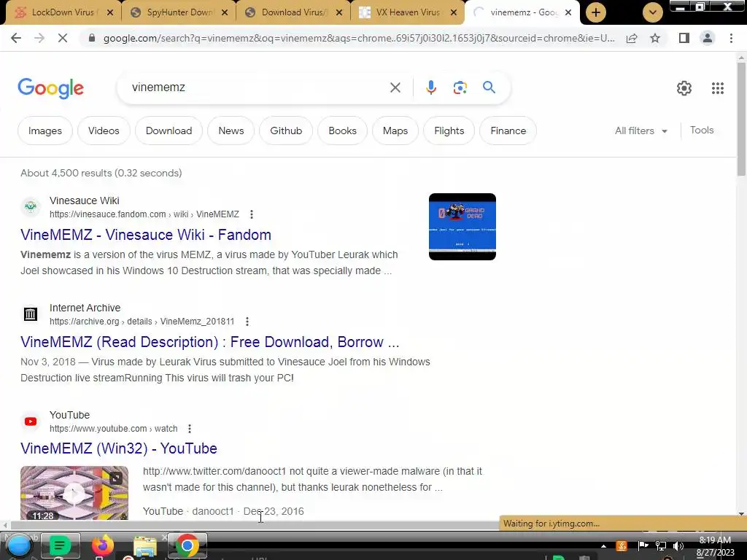Select the Download filter chip
The height and width of the screenshot is (560, 747).
[169, 131]
